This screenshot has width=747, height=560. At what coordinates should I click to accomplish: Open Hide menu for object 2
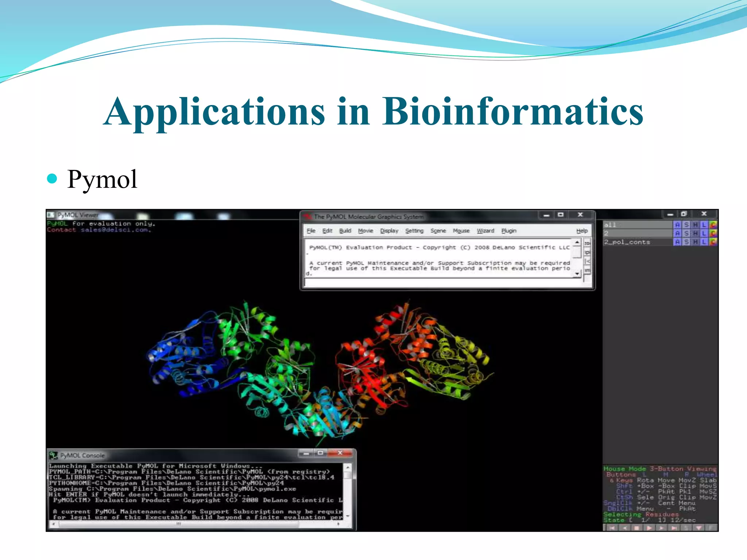pyautogui.click(x=695, y=233)
